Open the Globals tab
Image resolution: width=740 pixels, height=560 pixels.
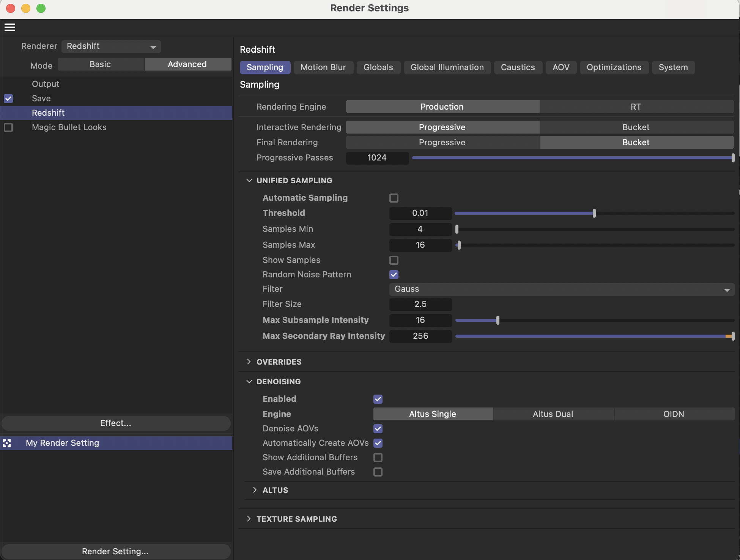pos(378,68)
